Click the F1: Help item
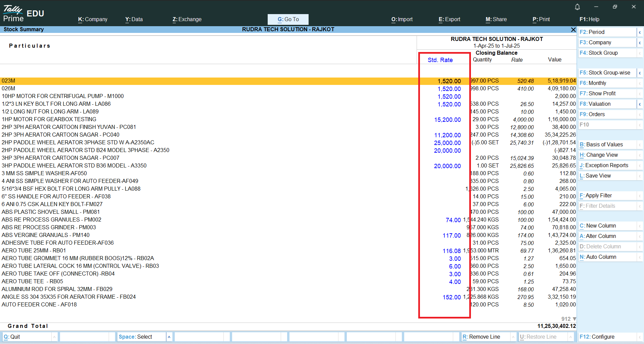Screen dimensions: 644x344 tap(589, 19)
